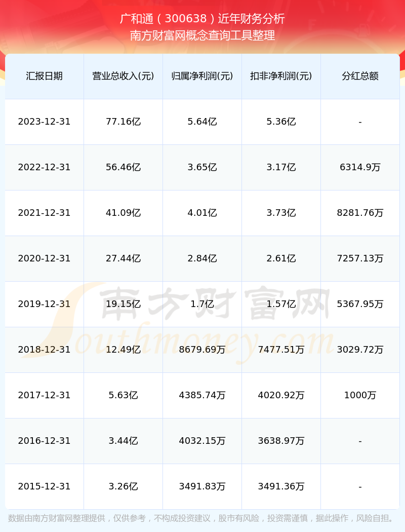
Task: Click revenue value 19.15亿
Action: coord(124,304)
